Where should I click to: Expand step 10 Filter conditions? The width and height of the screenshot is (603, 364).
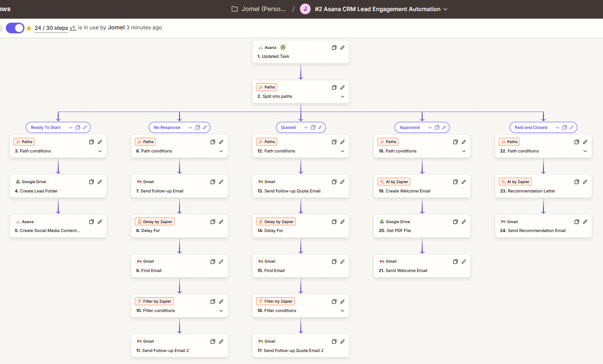221,311
